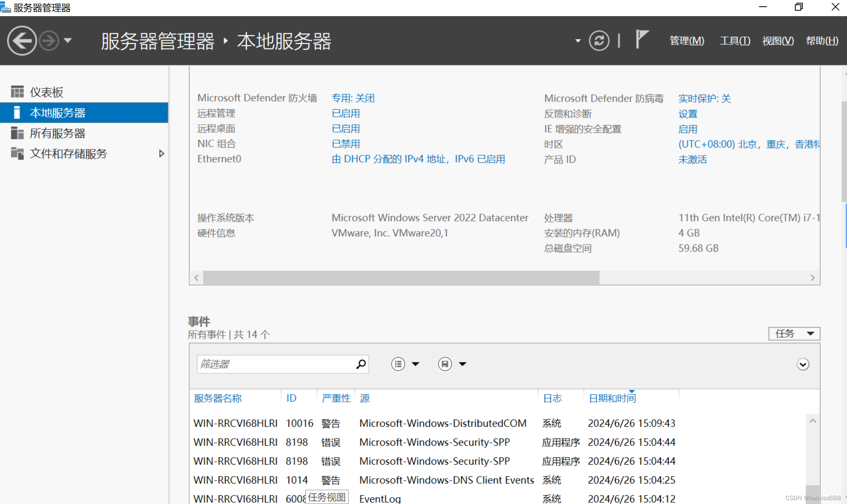Click the search magnifier in filter box
Viewport: 847px width, 504px height.
(x=361, y=364)
